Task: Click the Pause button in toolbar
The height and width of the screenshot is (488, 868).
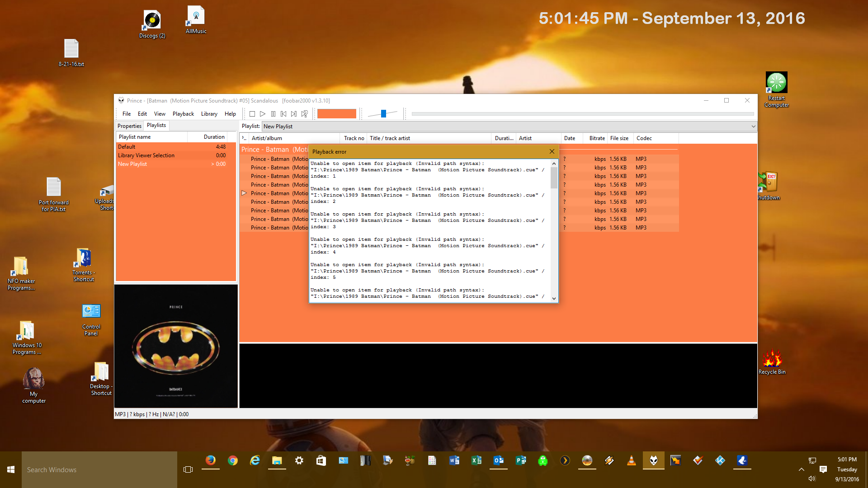Action: point(273,114)
